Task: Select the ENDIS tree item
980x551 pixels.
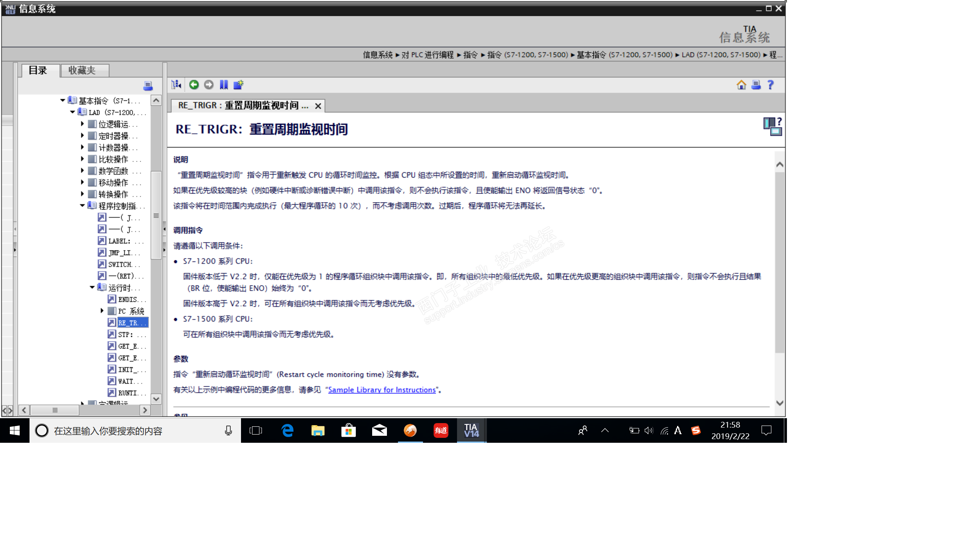Action: point(127,300)
